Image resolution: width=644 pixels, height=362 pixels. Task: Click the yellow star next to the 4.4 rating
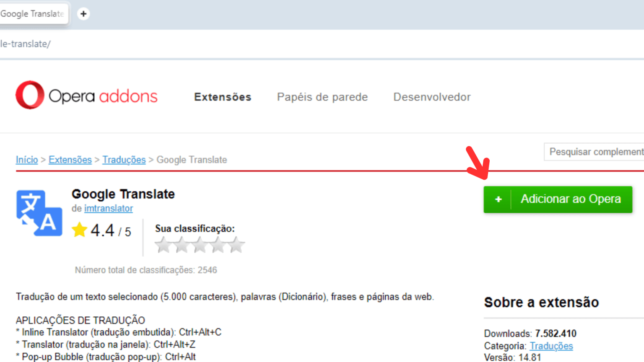(x=79, y=230)
